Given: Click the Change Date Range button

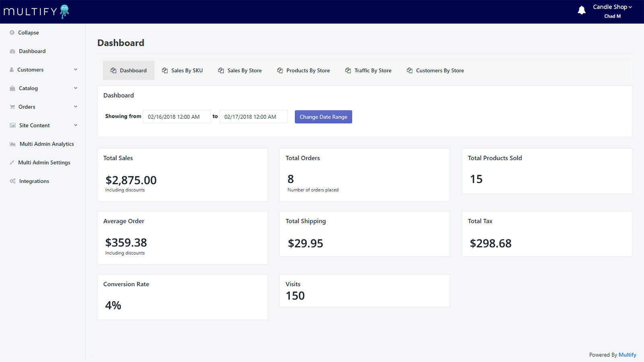Looking at the screenshot, I should (x=323, y=117).
